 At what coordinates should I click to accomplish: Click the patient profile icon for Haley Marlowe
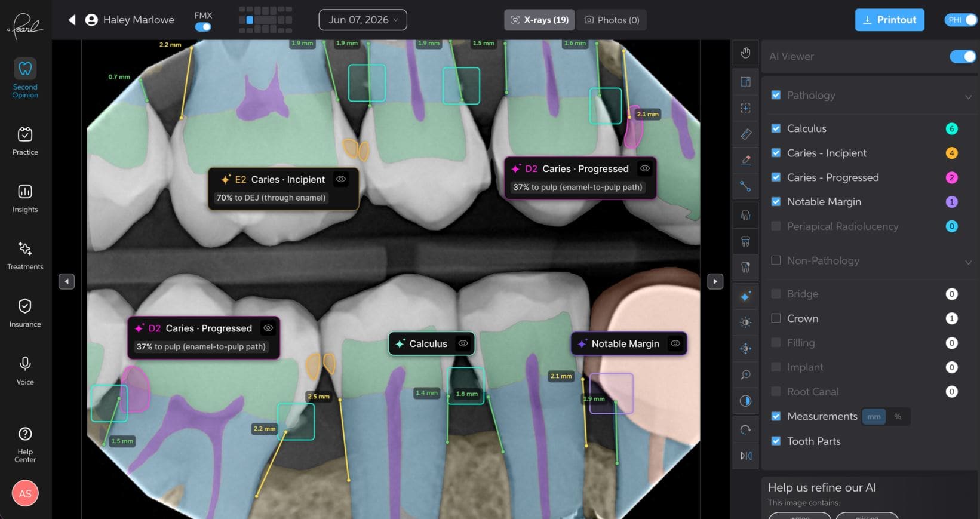click(x=91, y=20)
